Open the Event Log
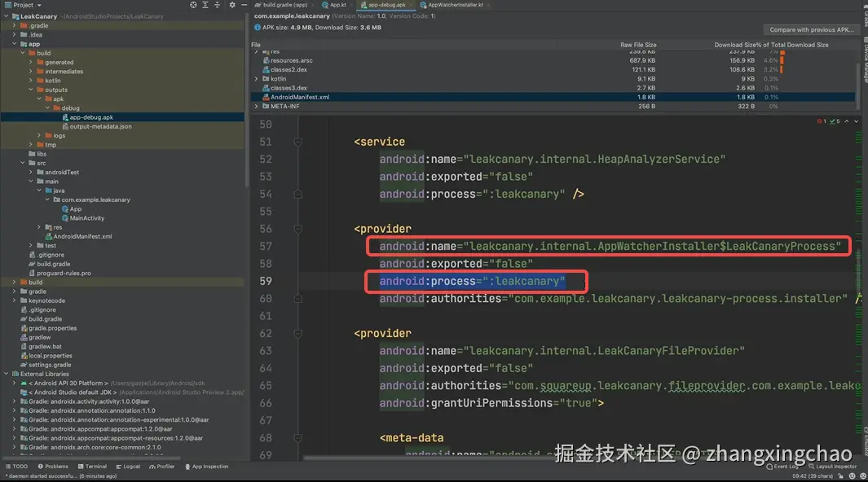The width and height of the screenshot is (868, 482). pyautogui.click(x=782, y=467)
